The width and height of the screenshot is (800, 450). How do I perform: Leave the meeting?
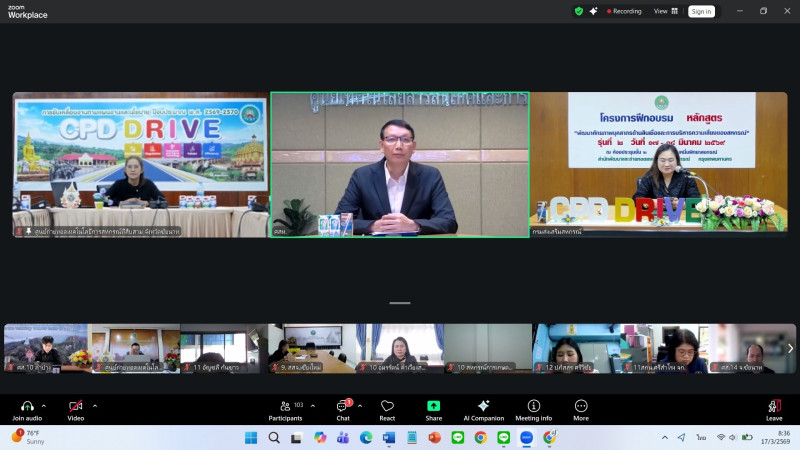774,408
